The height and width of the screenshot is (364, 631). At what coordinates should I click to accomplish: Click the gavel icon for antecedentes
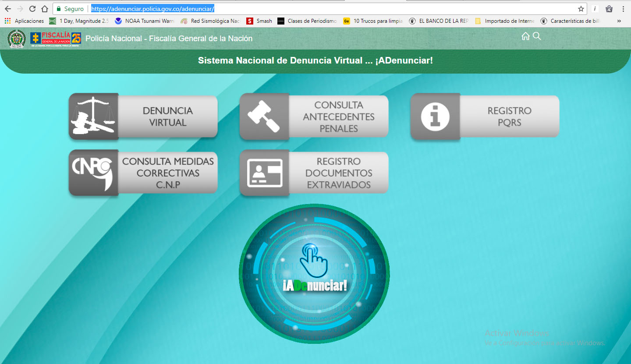264,116
